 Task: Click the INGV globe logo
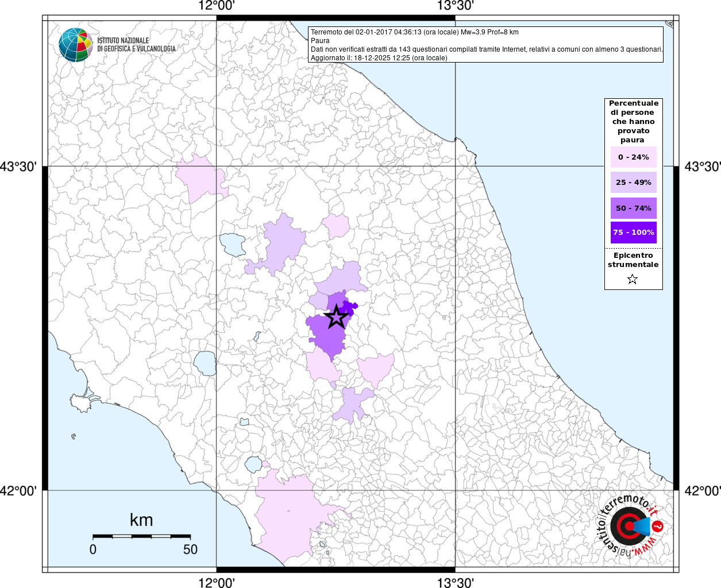[75, 45]
